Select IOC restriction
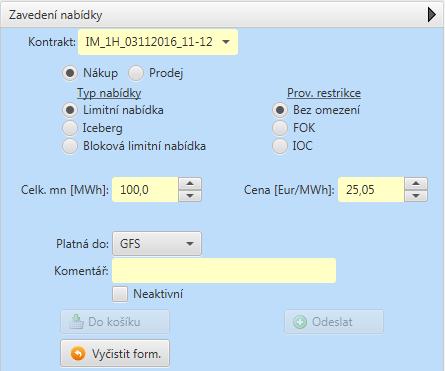The width and height of the screenshot is (445, 371). (280, 146)
